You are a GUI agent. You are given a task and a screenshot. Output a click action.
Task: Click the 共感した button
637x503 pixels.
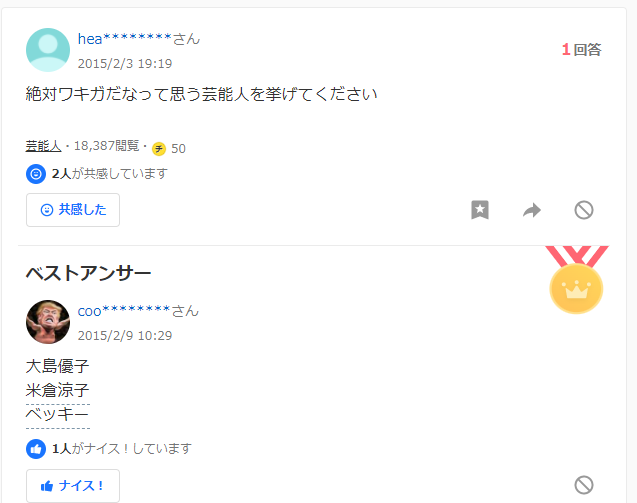tap(73, 210)
